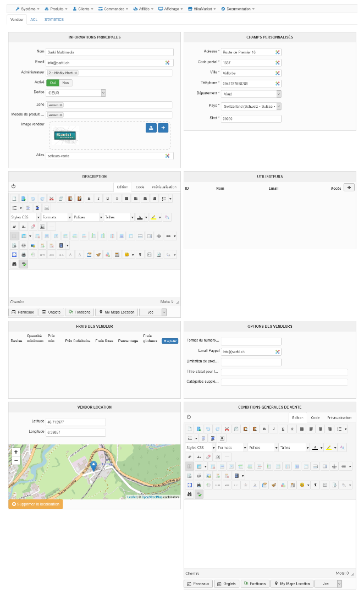Open the HikaMarket menu
Image resolution: width=364 pixels, height=594 pixels.
(x=202, y=9)
